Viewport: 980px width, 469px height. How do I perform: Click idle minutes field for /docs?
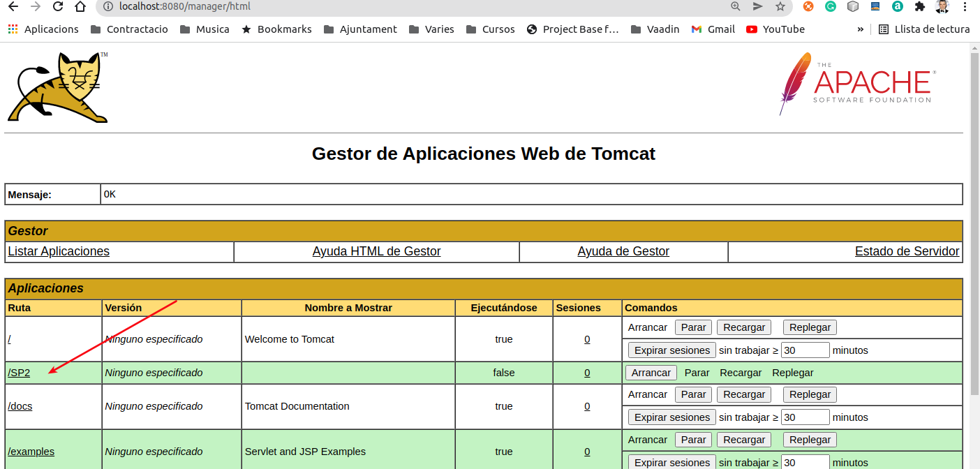[805, 417]
